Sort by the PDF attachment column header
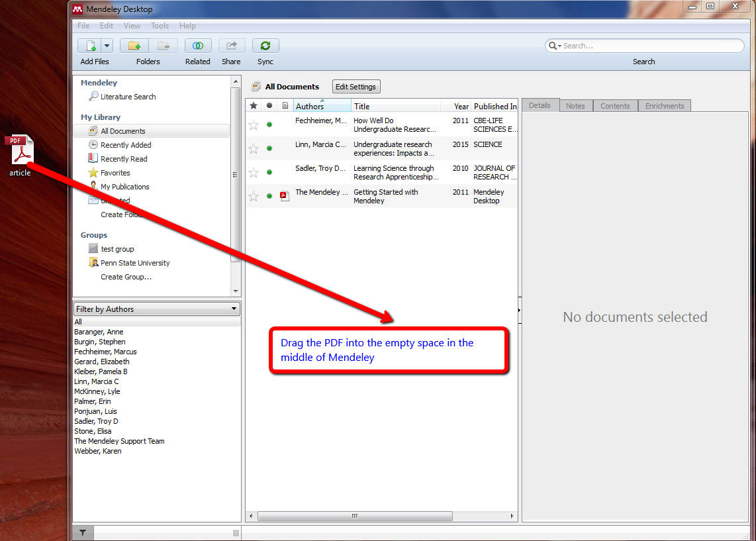This screenshot has height=541, width=756. (285, 105)
